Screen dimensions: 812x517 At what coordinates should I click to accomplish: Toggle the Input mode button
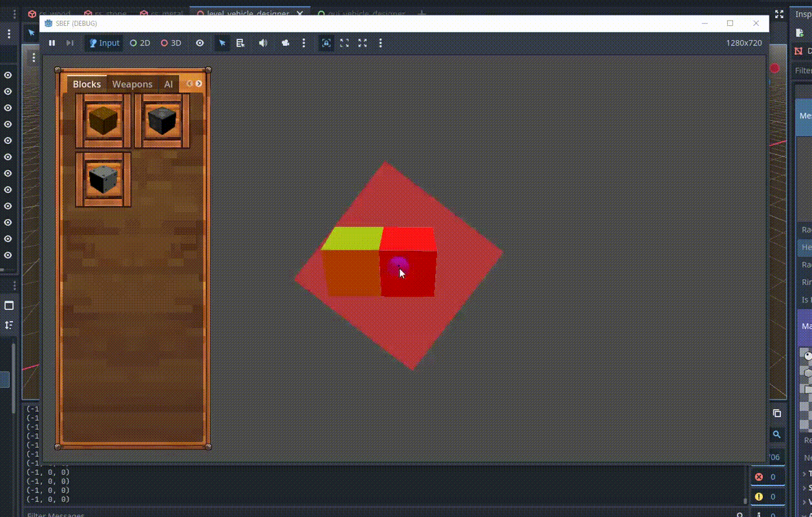[104, 43]
